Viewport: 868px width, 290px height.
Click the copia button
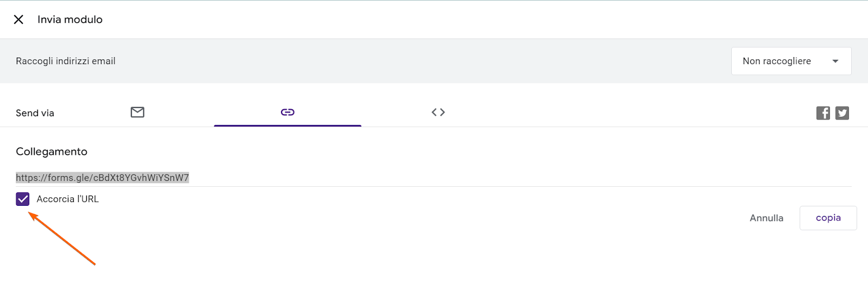pos(828,218)
